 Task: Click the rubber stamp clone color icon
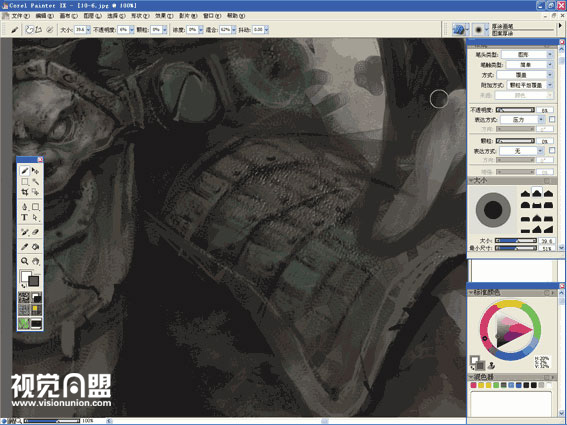491,365
